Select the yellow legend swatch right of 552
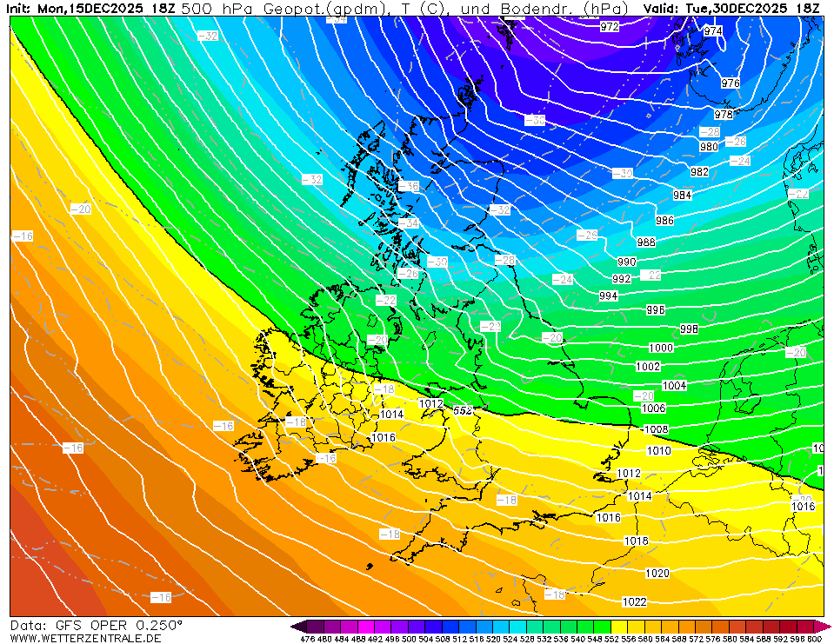This screenshot has width=834, height=644. click(x=619, y=627)
